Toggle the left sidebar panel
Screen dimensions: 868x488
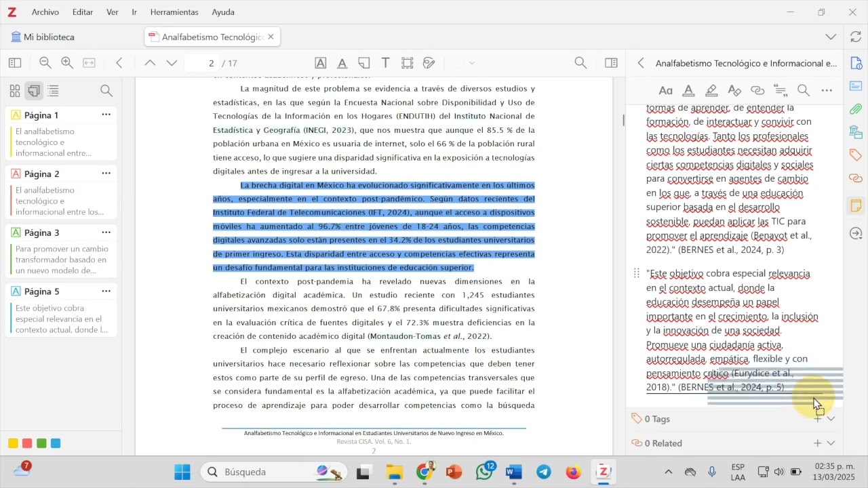click(x=15, y=63)
